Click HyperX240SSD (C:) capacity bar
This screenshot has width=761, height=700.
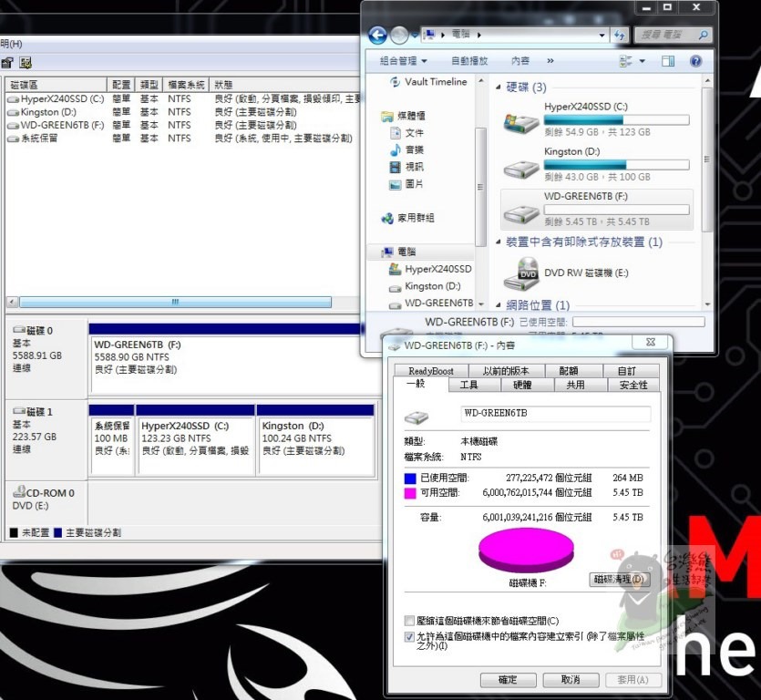616,120
